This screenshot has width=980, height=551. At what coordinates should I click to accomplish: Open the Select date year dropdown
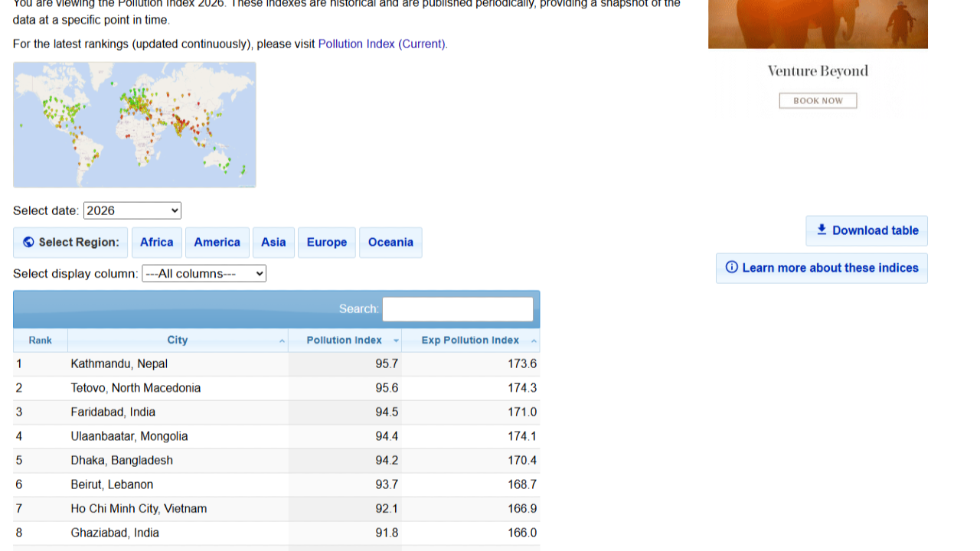132,210
